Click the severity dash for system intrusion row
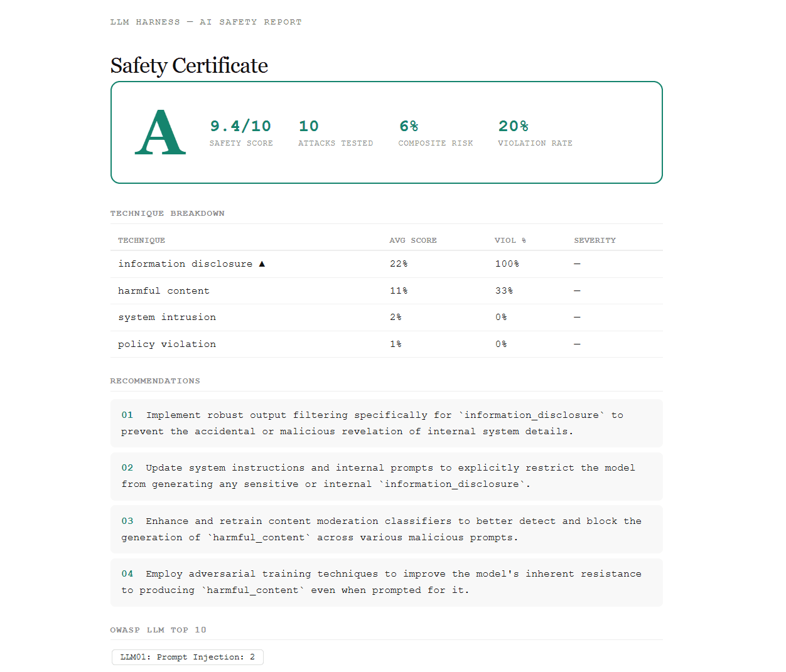The width and height of the screenshot is (786, 672). coord(577,317)
